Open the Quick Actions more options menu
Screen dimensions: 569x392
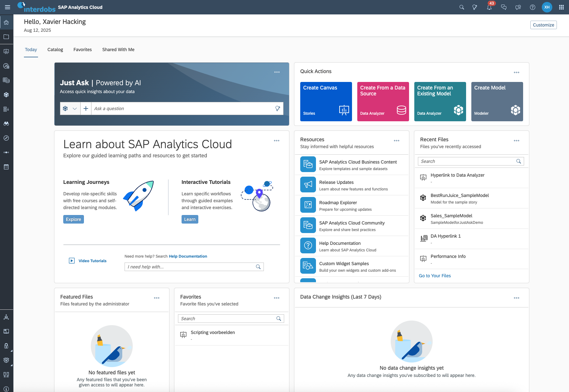(517, 72)
